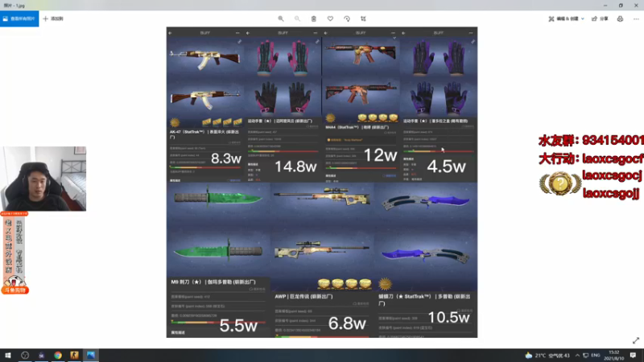The image size is (644, 362).
Task: Open the taskbar clock showing 15:32
Action: pos(613,356)
